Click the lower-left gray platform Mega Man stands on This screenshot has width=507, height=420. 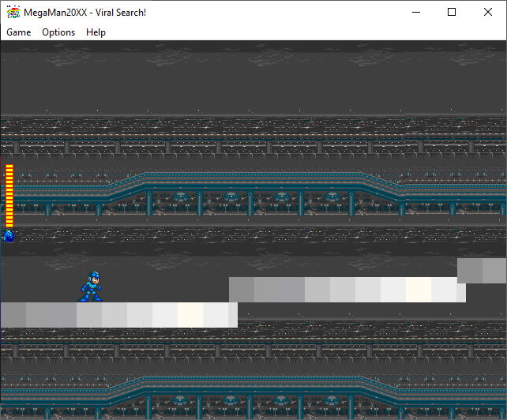point(119,315)
